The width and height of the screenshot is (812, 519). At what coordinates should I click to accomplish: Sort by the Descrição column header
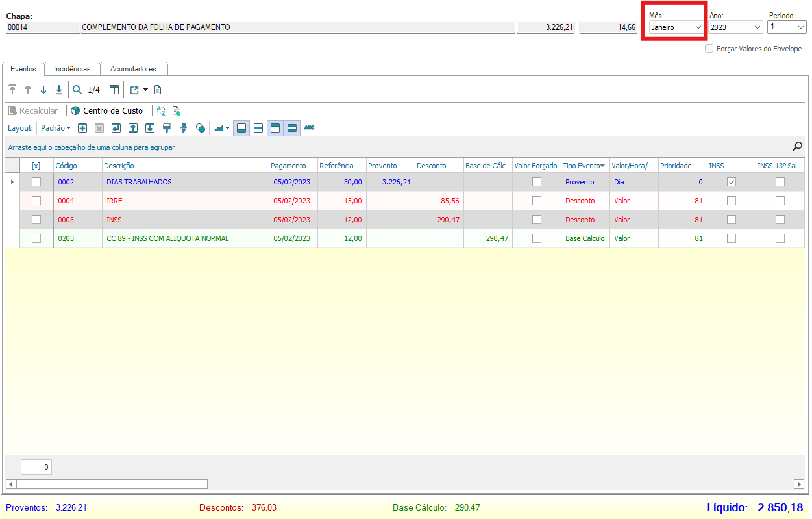(186, 166)
